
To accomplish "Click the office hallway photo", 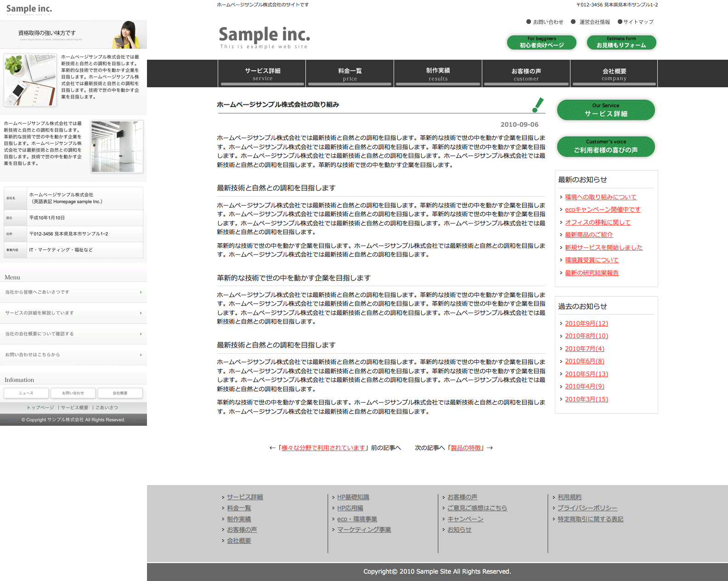I will 117,147.
